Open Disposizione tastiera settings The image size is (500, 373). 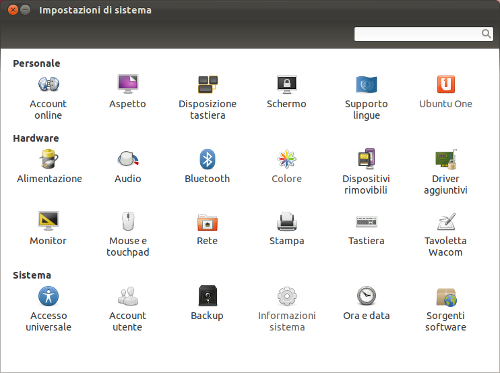[207, 97]
